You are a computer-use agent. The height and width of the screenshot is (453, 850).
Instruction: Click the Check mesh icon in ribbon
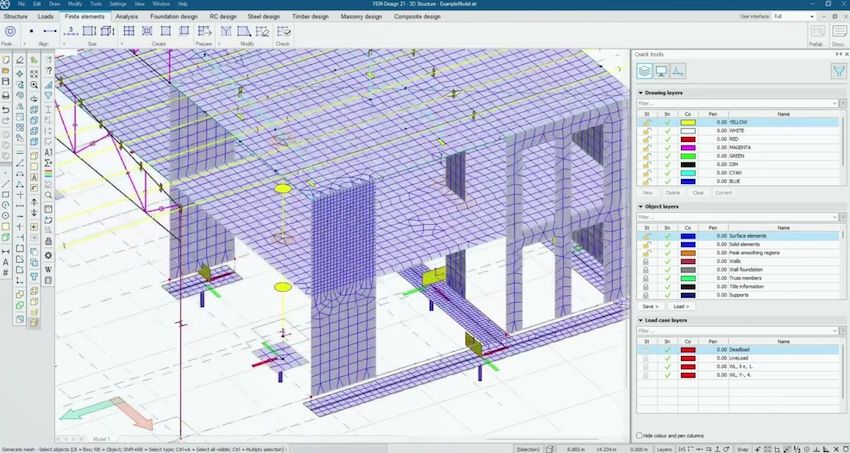point(283,32)
